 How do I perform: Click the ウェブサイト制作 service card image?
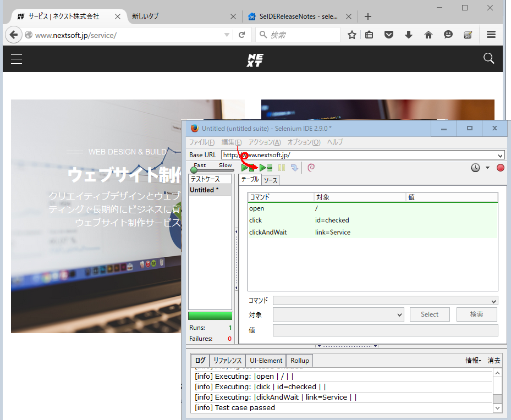click(96, 216)
